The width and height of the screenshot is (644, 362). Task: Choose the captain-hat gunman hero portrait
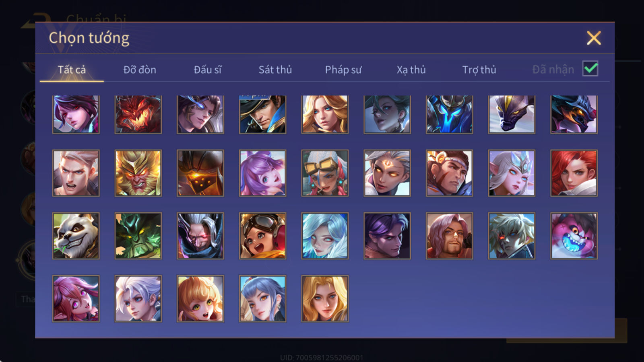(262, 114)
